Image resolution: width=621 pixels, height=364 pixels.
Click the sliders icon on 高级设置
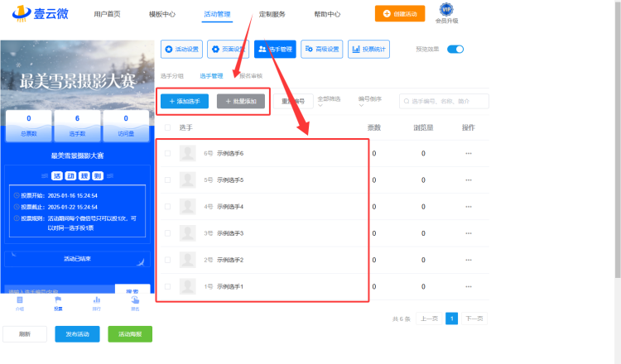pos(309,49)
